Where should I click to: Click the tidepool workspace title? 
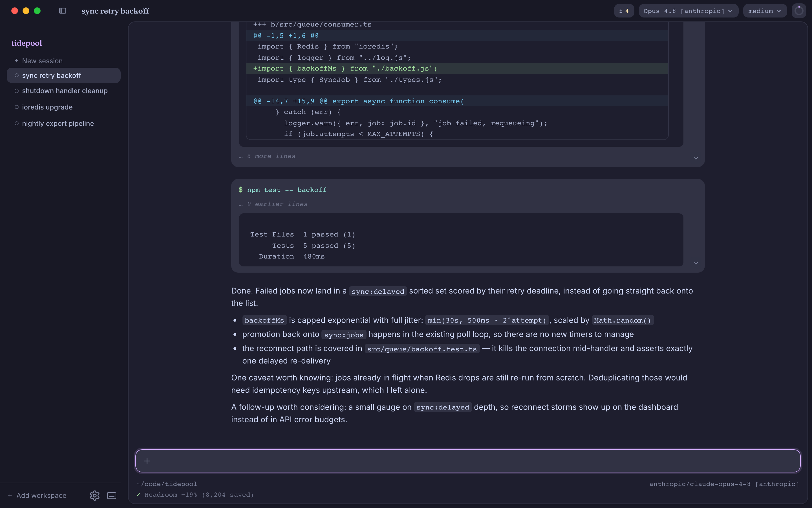(x=27, y=43)
